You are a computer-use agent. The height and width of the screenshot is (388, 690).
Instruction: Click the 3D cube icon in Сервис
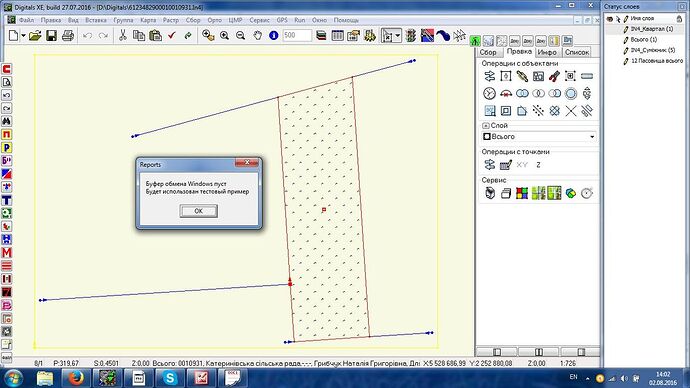(x=490, y=193)
